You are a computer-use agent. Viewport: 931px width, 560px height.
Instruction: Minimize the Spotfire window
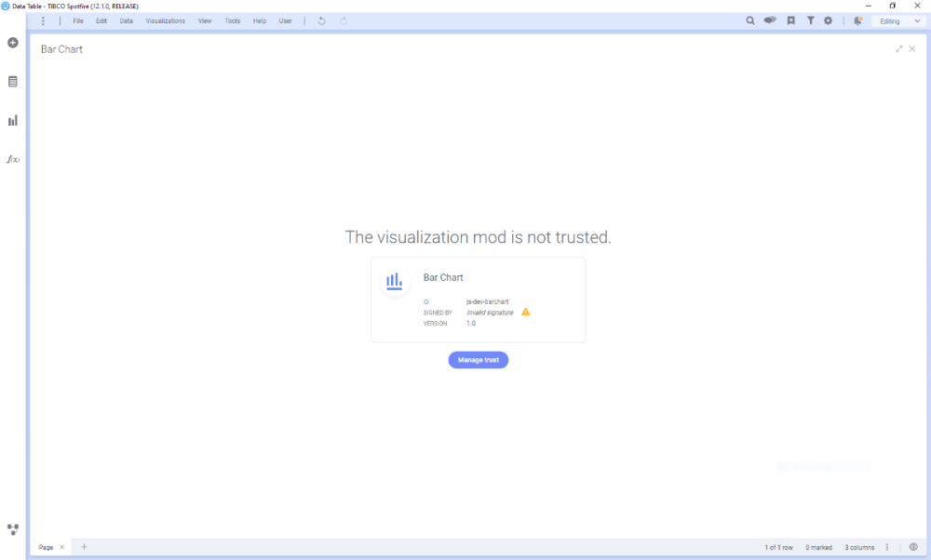(868, 6)
